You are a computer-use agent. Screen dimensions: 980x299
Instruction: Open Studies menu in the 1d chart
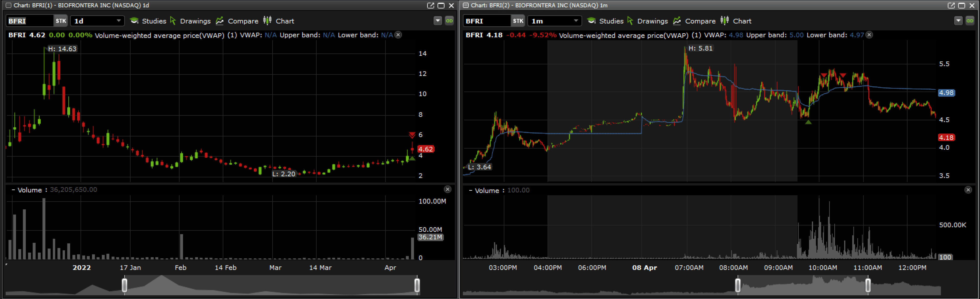tap(148, 21)
